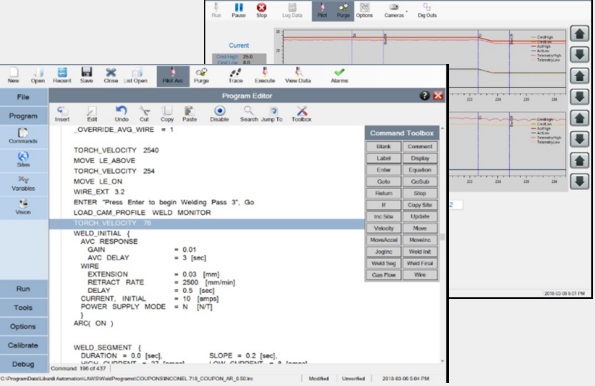Screen dimensions: 595x386
Task: Check the Alarms status
Action: pos(339,75)
